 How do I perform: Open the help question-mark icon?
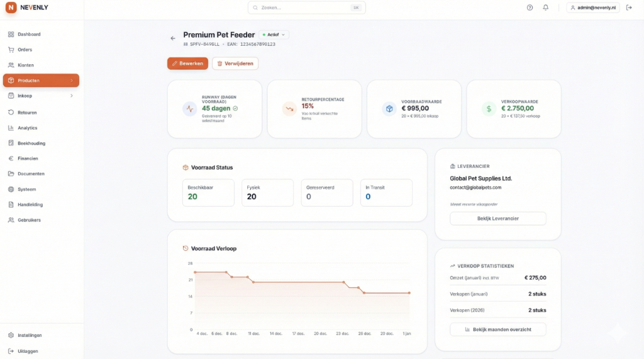[x=530, y=8]
